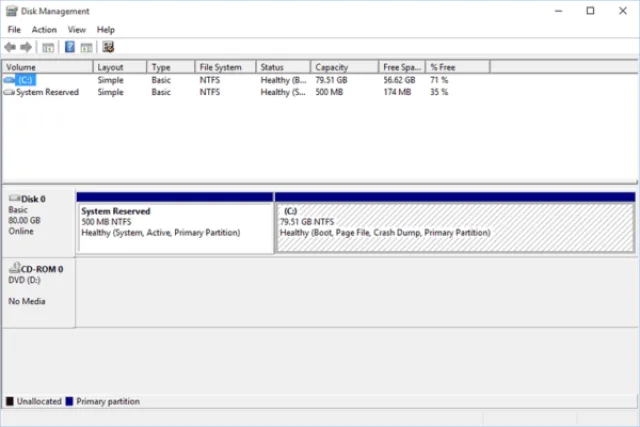The image size is (640, 427).
Task: Sort by the % Free column header
Action: click(458, 67)
